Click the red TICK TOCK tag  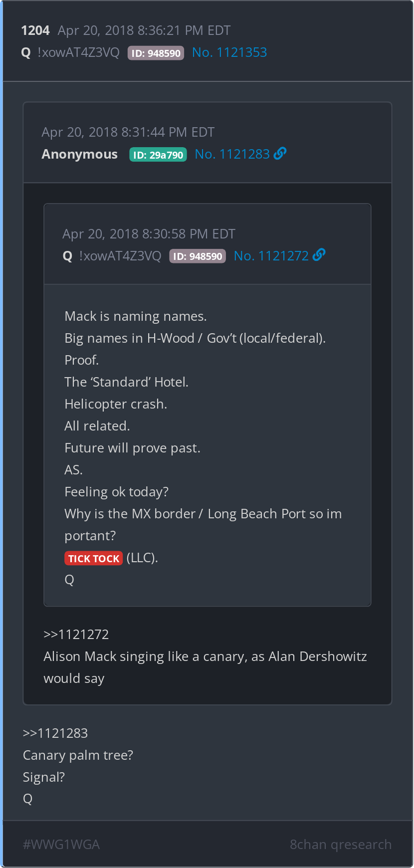coord(94,558)
